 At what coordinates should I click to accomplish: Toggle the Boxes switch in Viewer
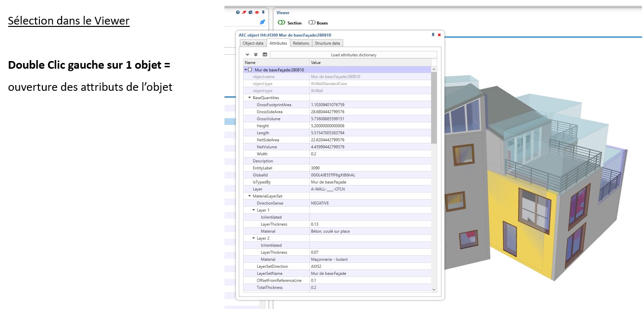312,23
